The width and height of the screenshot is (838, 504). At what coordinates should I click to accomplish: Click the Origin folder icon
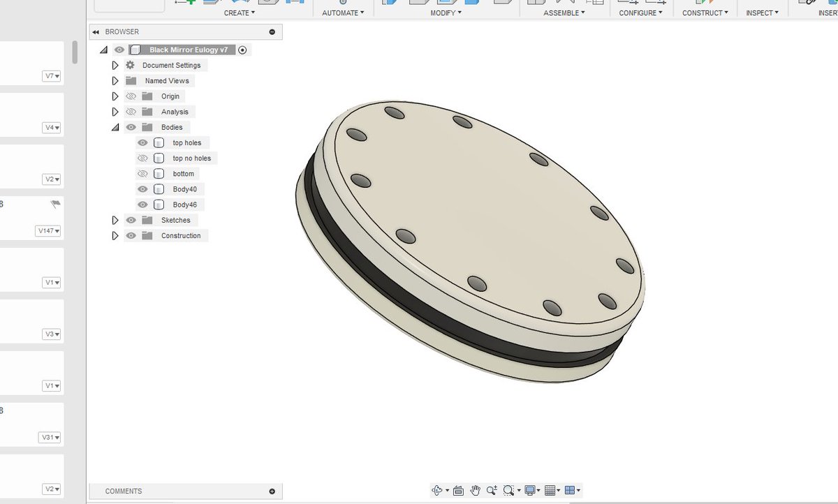coord(147,96)
